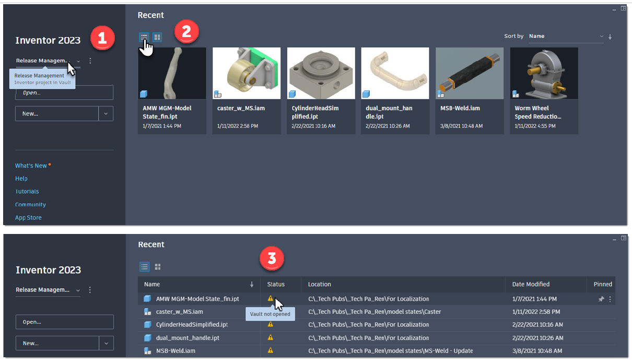The width and height of the screenshot is (632, 364).
Task: Switch to list view in the tile panel
Action: [144, 37]
